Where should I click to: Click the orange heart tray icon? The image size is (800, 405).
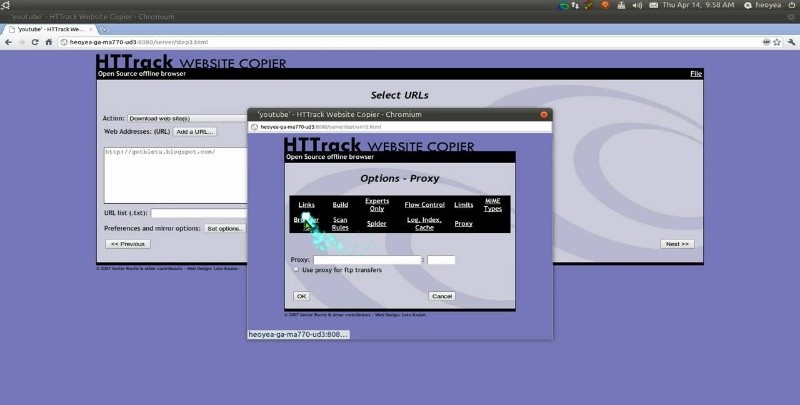[x=606, y=5]
